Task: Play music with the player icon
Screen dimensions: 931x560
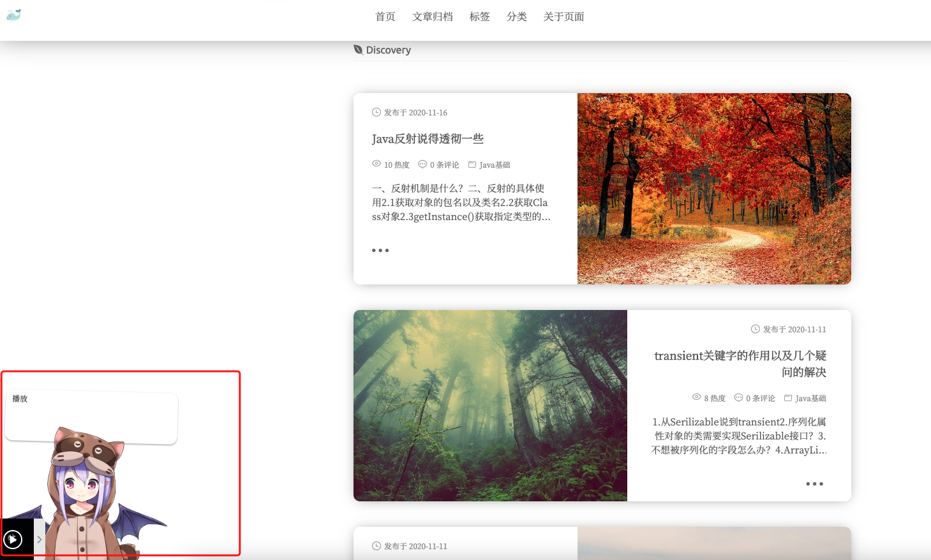Action: pyautogui.click(x=13, y=540)
